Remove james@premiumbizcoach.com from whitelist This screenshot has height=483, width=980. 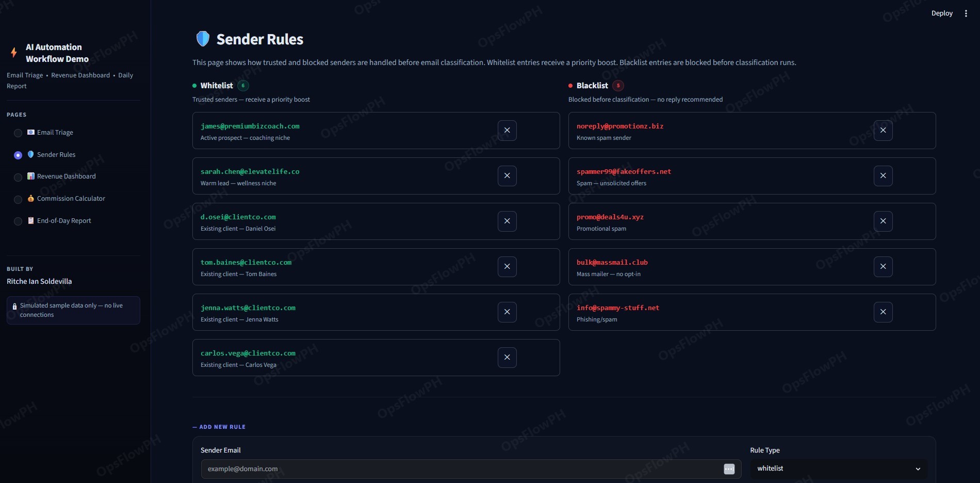coord(507,131)
